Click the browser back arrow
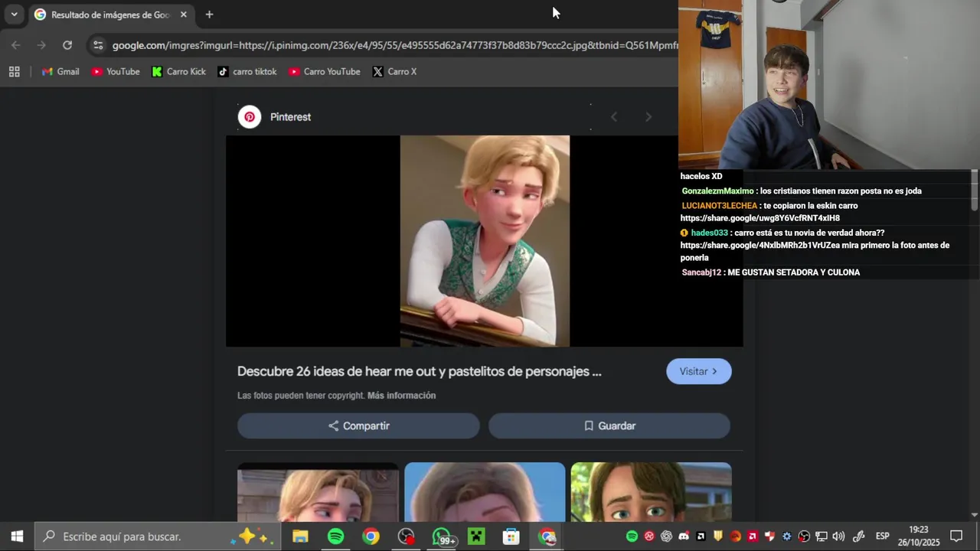Screen dimensions: 980x551 pyautogui.click(x=16, y=45)
